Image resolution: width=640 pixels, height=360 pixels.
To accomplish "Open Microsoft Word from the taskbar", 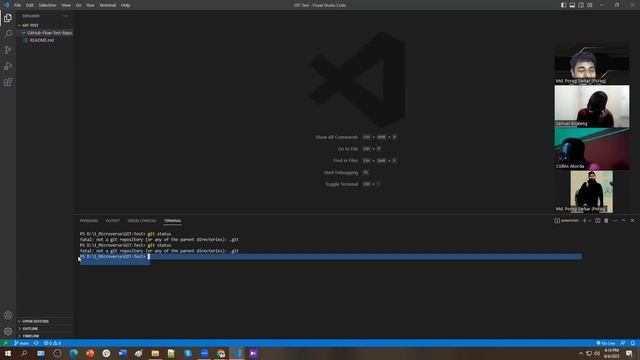I will click(x=122, y=353).
